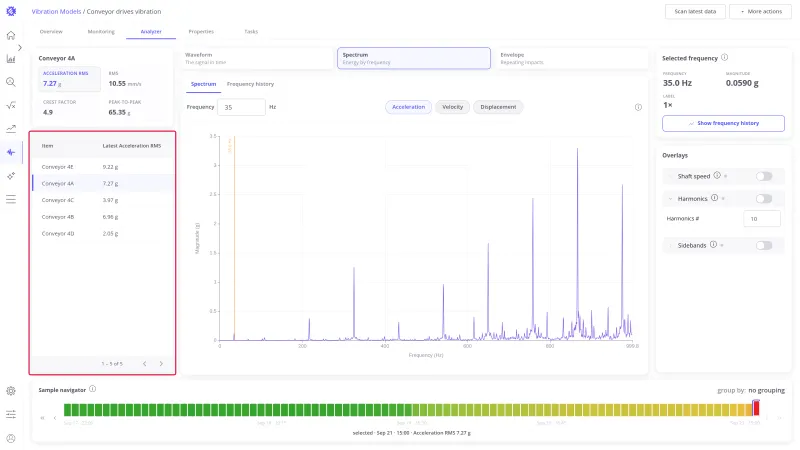Select the Spectrum view card
Image resolution: width=800 pixels, height=450 pixels.
(414, 58)
